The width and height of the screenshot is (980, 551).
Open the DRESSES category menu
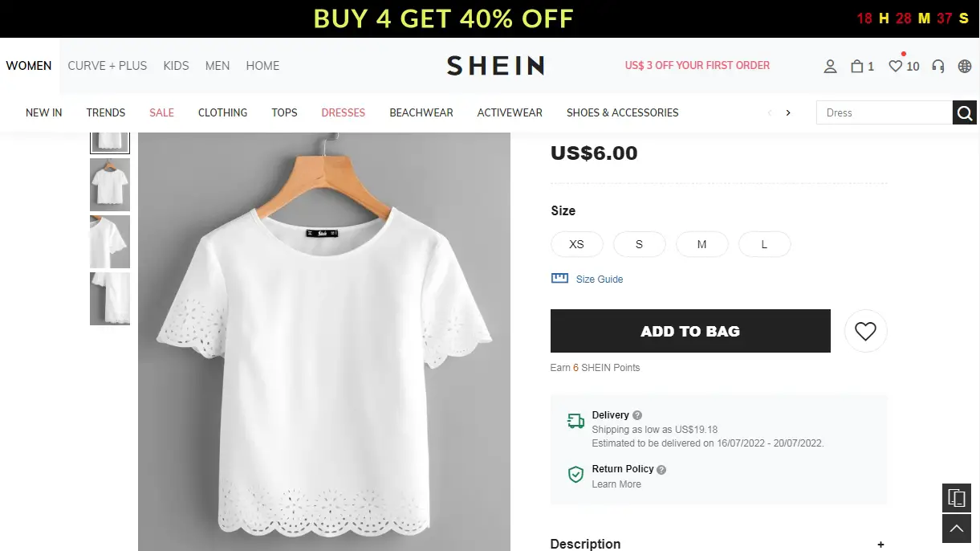coord(343,113)
